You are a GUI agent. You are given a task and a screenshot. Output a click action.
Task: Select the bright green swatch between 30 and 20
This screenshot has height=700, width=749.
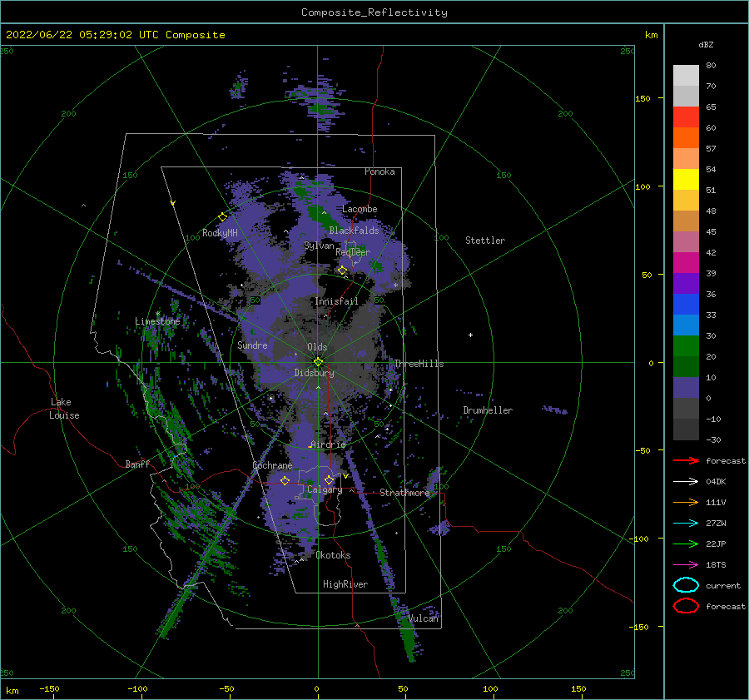686,345
